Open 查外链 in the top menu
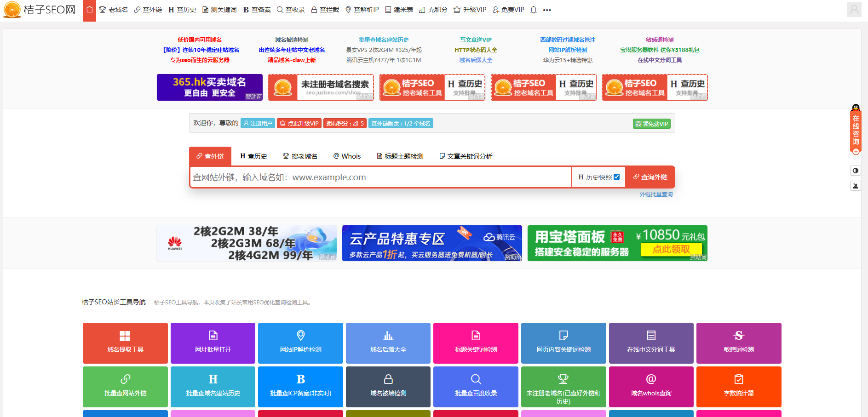The height and width of the screenshot is (417, 868). (x=148, y=10)
